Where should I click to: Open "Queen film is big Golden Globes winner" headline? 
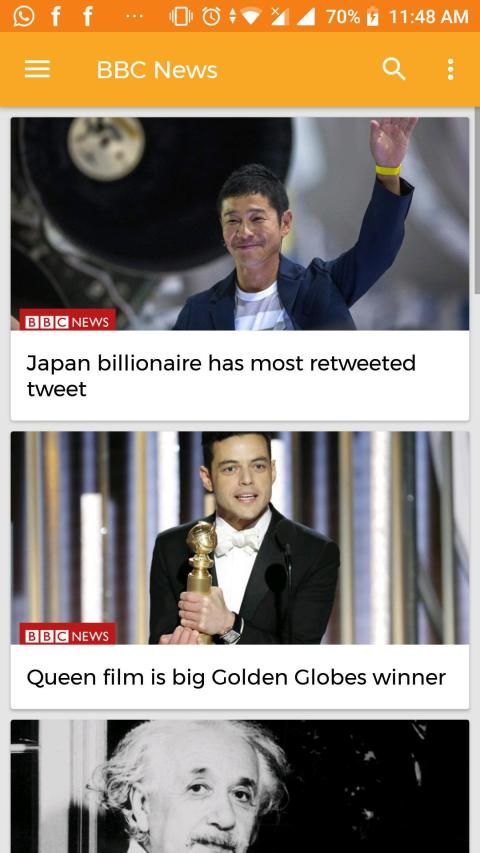coord(236,677)
